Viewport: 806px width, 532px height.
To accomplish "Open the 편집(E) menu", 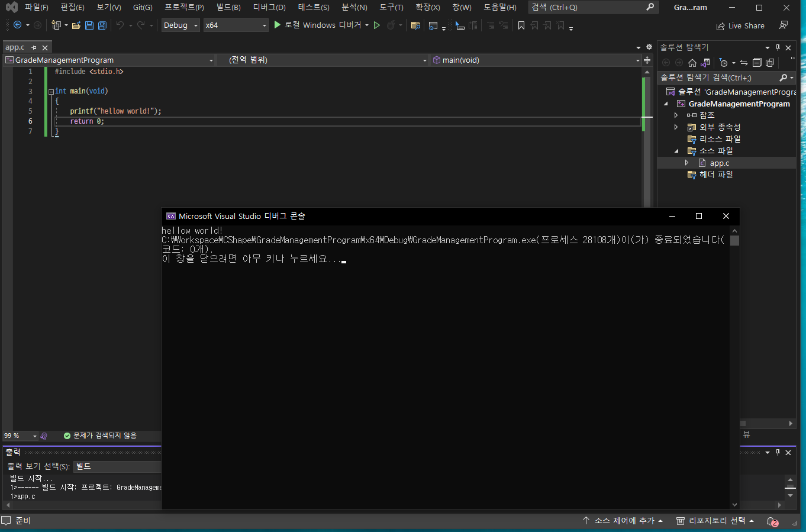I will (x=72, y=7).
